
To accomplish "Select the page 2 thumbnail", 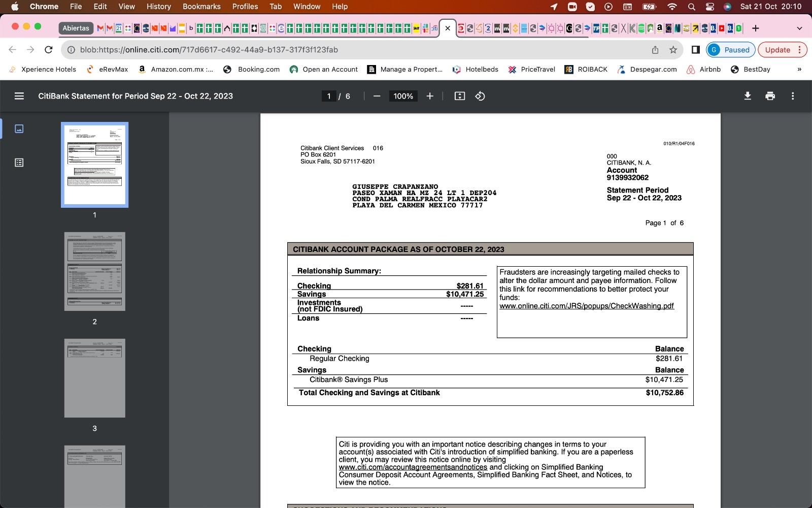I will (x=94, y=271).
